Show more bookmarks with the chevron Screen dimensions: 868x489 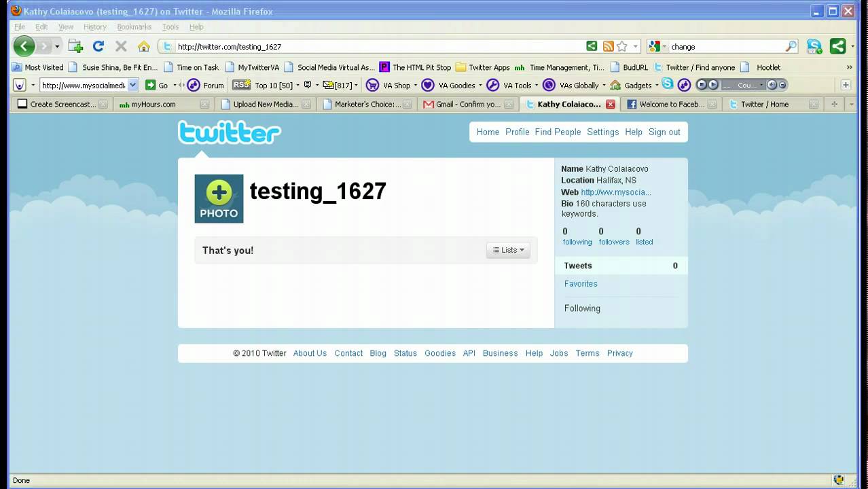tap(849, 67)
